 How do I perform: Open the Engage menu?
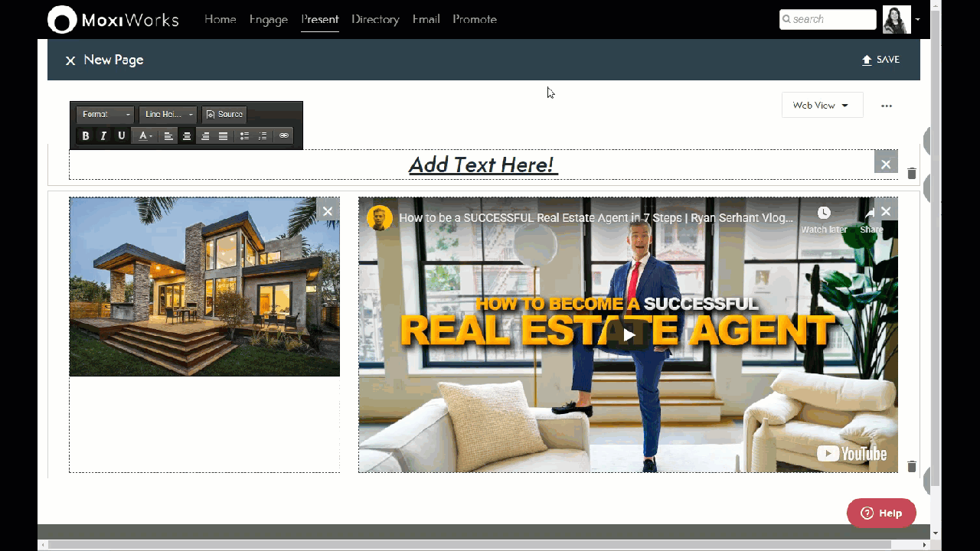[x=269, y=19]
